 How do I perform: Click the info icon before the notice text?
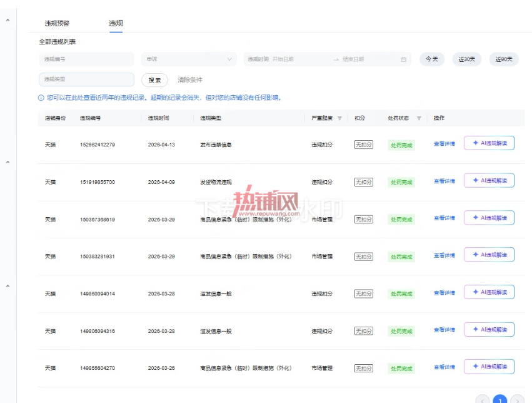click(x=41, y=98)
